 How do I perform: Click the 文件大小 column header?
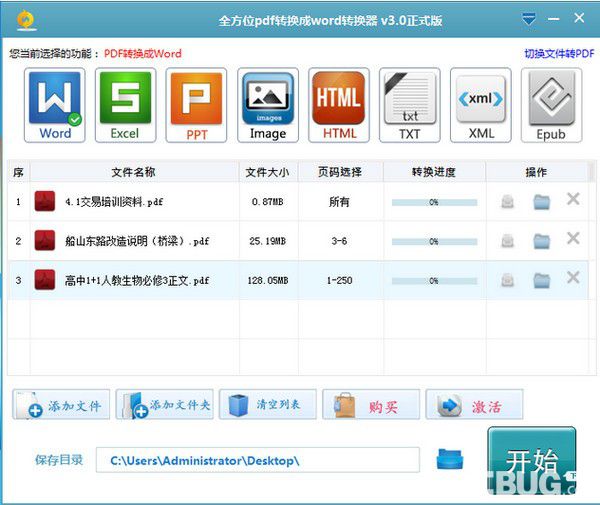pyautogui.click(x=268, y=172)
